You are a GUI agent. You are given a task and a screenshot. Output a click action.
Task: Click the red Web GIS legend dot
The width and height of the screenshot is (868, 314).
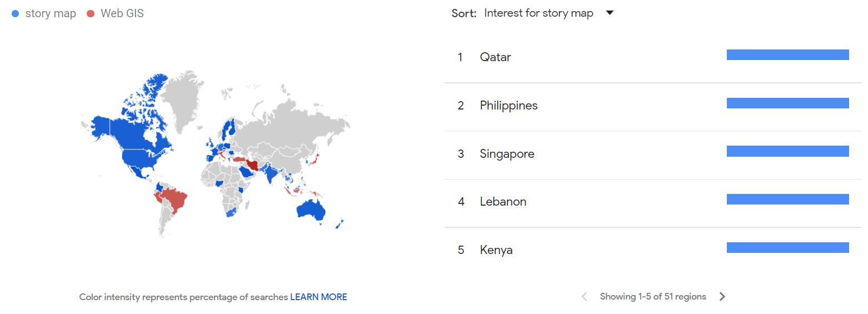(91, 14)
